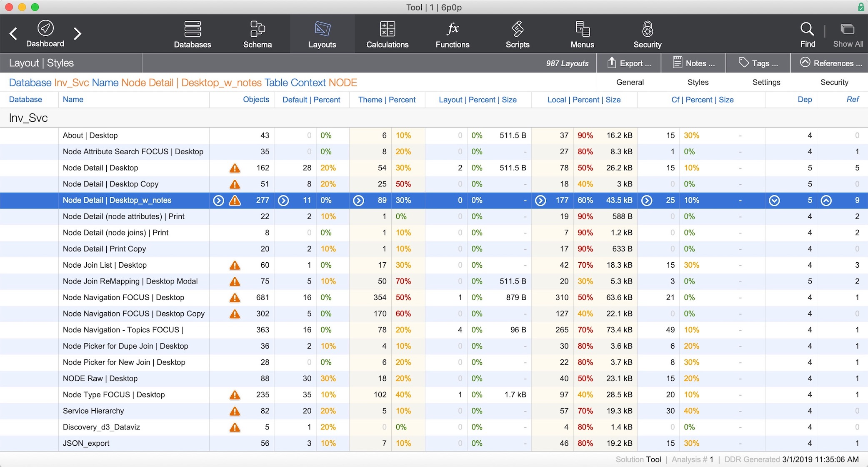
Task: Switch to the Settings tab
Action: (766, 82)
